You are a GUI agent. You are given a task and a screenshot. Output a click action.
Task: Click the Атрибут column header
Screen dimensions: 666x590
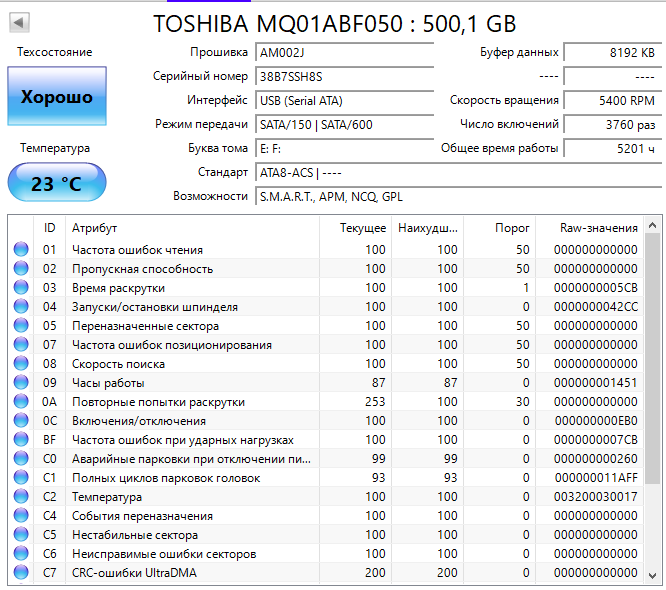pos(95,228)
